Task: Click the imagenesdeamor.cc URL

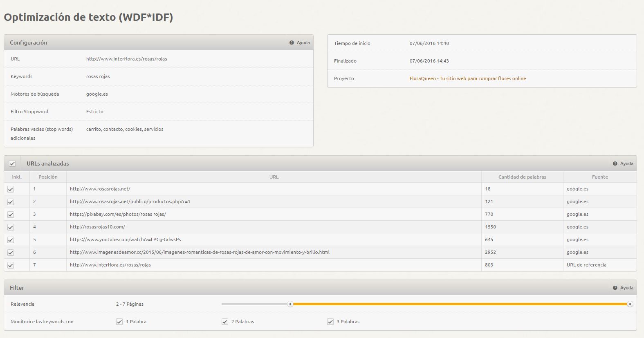Action: tap(200, 252)
